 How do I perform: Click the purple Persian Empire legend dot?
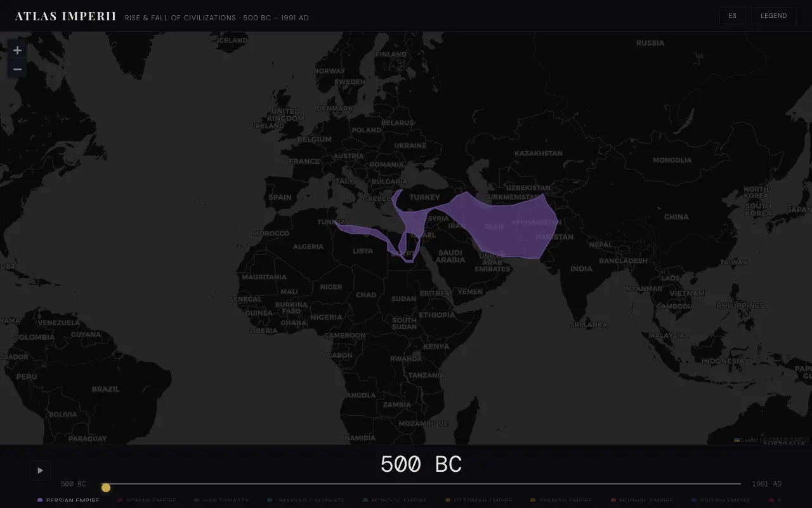point(39,500)
